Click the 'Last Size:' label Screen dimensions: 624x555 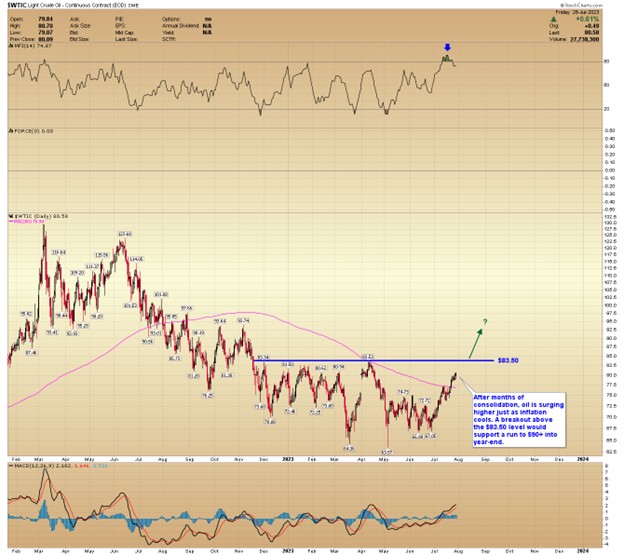coord(126,39)
